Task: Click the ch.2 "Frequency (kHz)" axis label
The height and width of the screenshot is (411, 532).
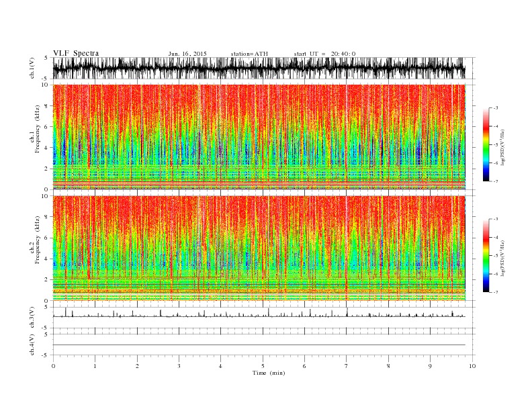Action: pos(38,240)
